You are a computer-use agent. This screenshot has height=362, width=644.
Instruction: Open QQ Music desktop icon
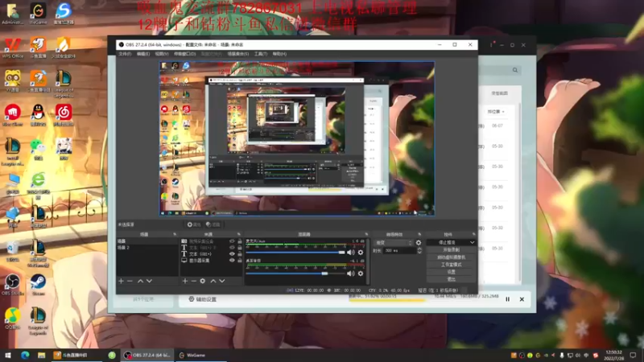coord(13,319)
